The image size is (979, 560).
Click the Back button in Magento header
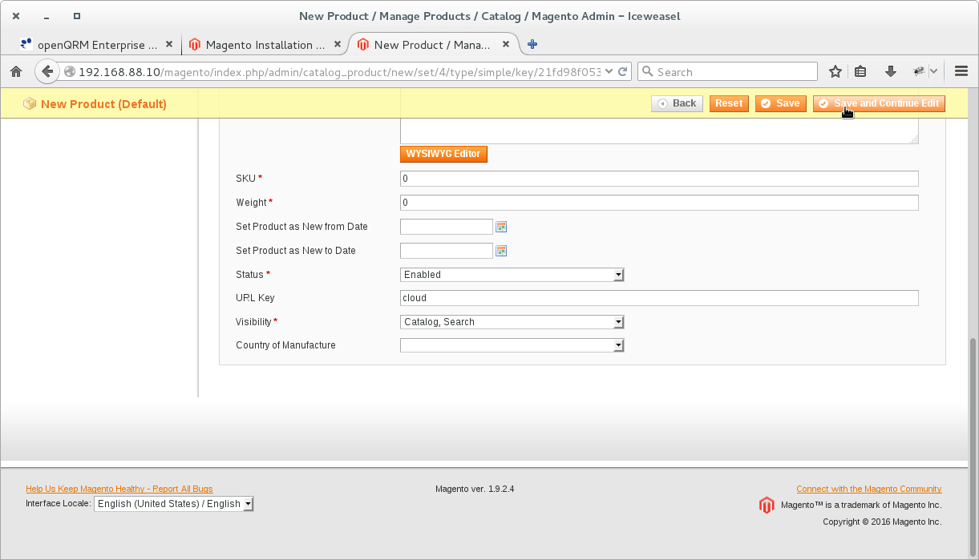tap(677, 103)
